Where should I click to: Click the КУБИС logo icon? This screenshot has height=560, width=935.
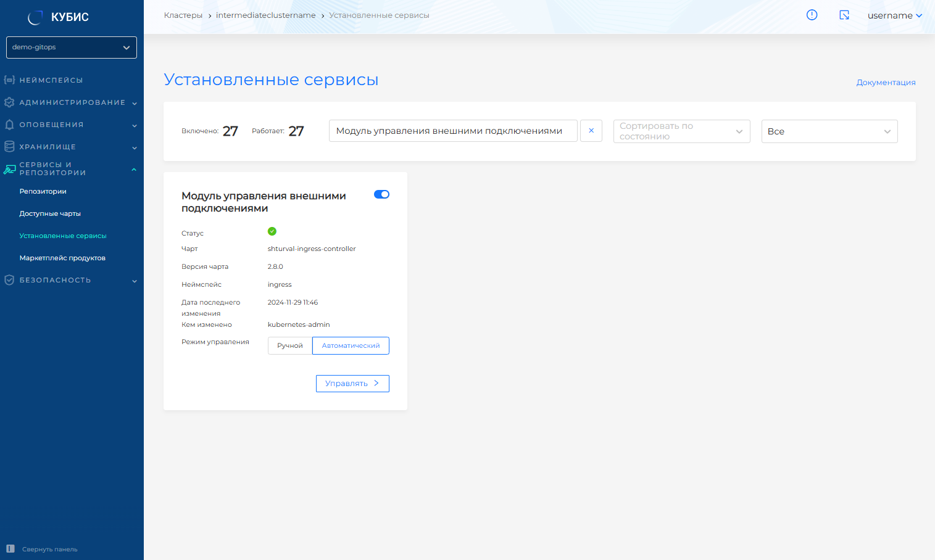(35, 17)
